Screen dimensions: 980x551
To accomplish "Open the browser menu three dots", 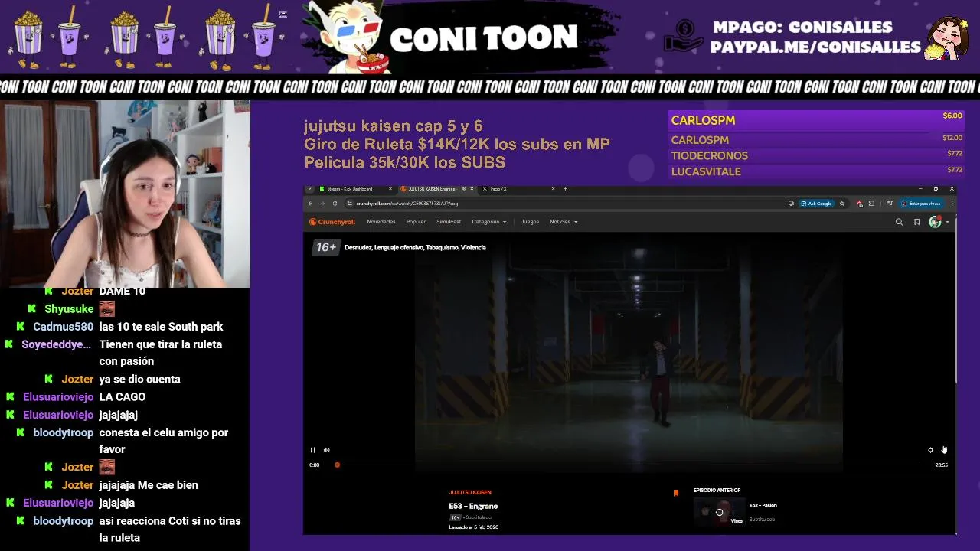I will point(952,204).
